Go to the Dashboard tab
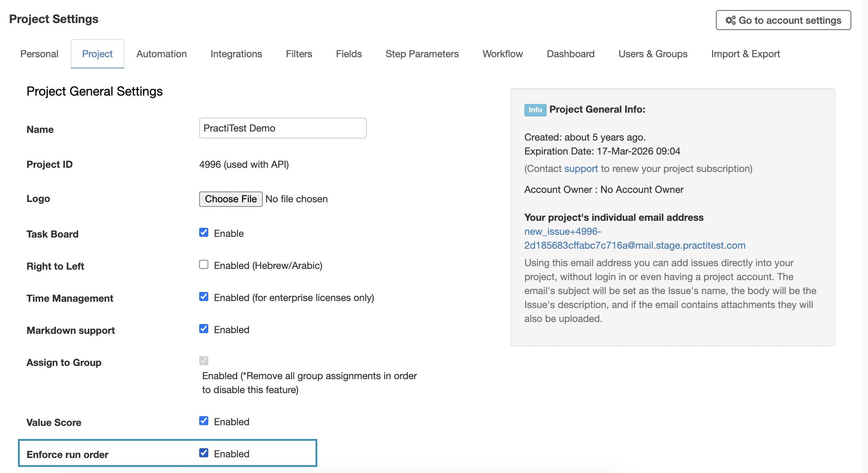Screen dimensions: 868x473 [x=571, y=54]
